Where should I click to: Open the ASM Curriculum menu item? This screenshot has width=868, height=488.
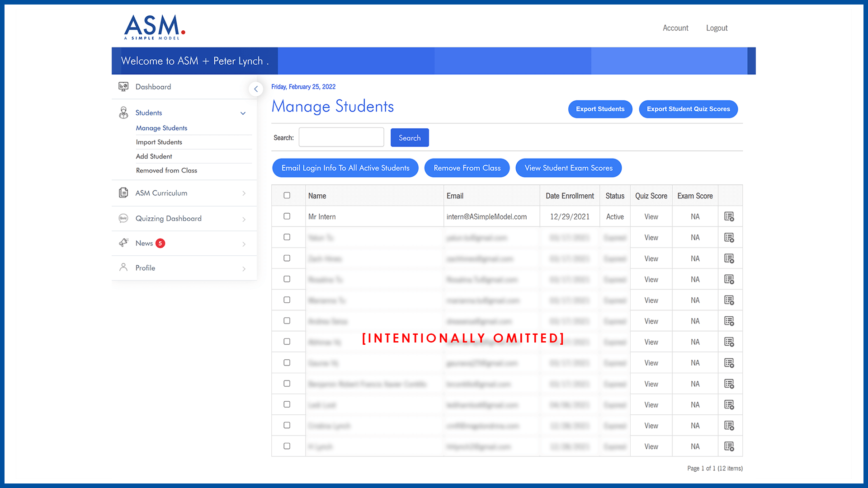tap(161, 193)
